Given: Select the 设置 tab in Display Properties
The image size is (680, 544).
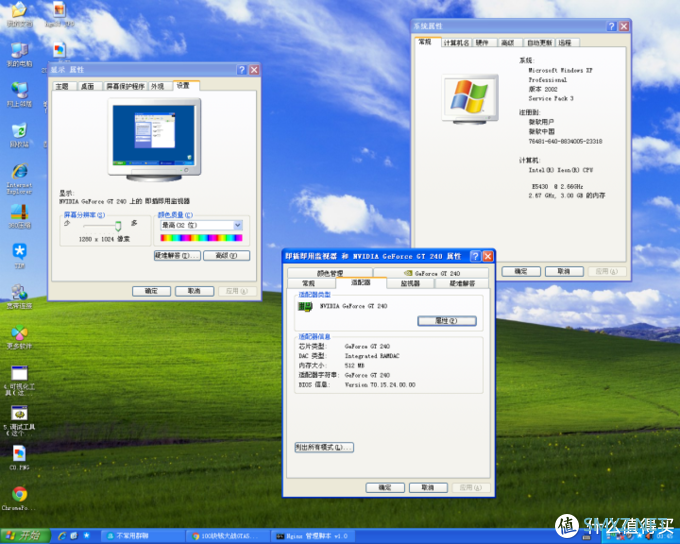Looking at the screenshot, I should point(186,85).
